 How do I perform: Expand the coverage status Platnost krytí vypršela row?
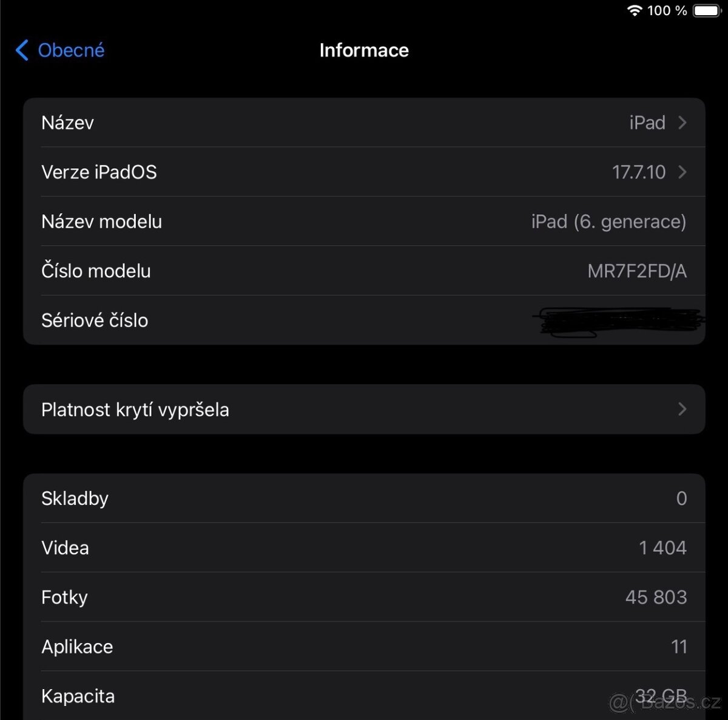click(364, 409)
